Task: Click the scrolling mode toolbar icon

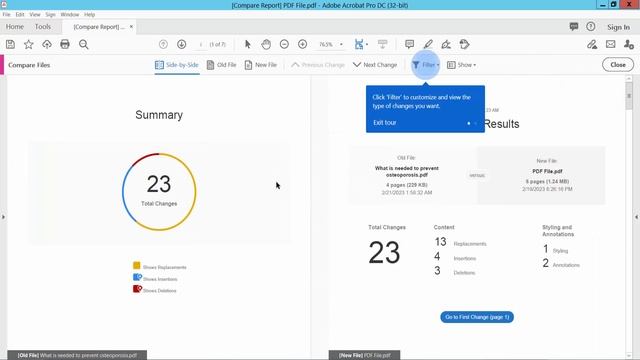Action: tap(382, 44)
